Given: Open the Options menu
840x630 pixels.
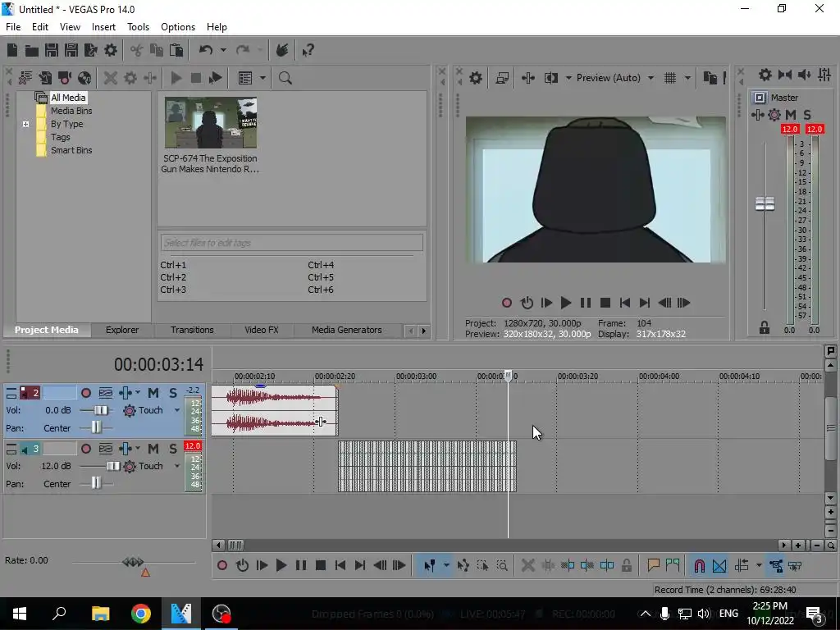Looking at the screenshot, I should click(178, 27).
